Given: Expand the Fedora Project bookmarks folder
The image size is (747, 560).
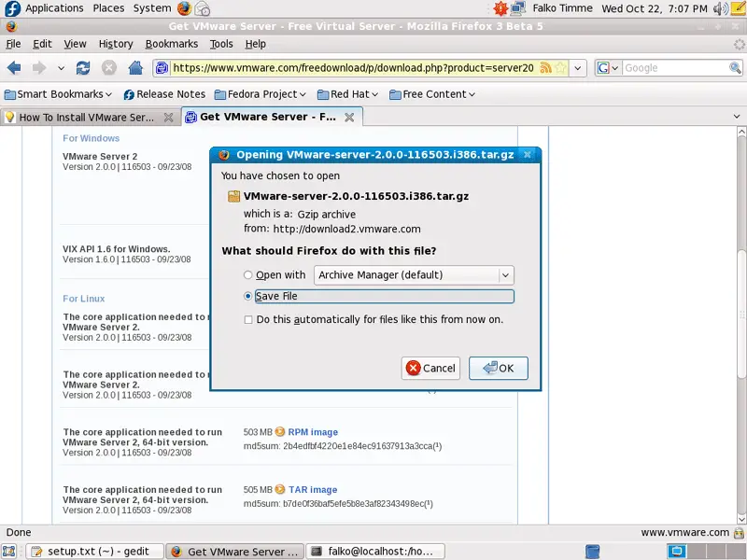Looking at the screenshot, I should [x=261, y=94].
